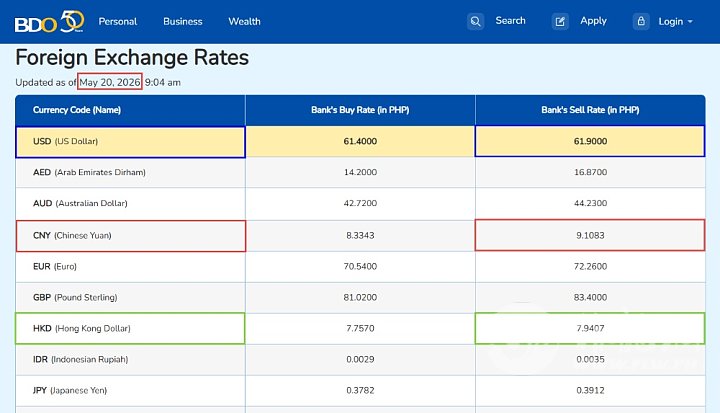Click the Search link text
Screen dimensions: 720x413
coord(510,21)
